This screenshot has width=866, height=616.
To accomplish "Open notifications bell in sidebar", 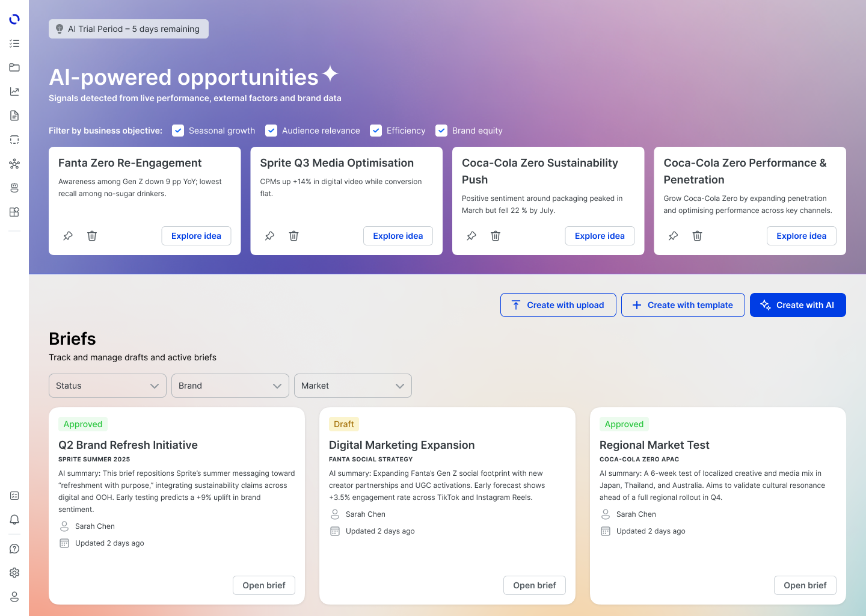I will click(x=14, y=520).
